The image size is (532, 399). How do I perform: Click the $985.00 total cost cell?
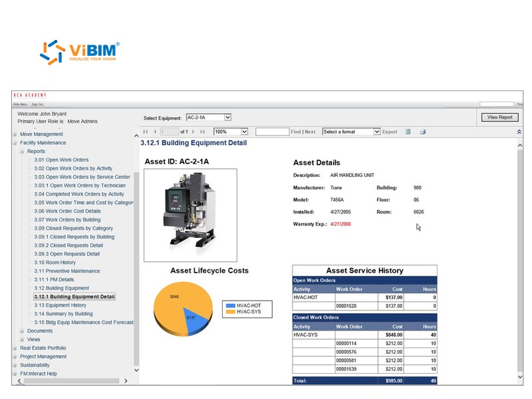(391, 380)
